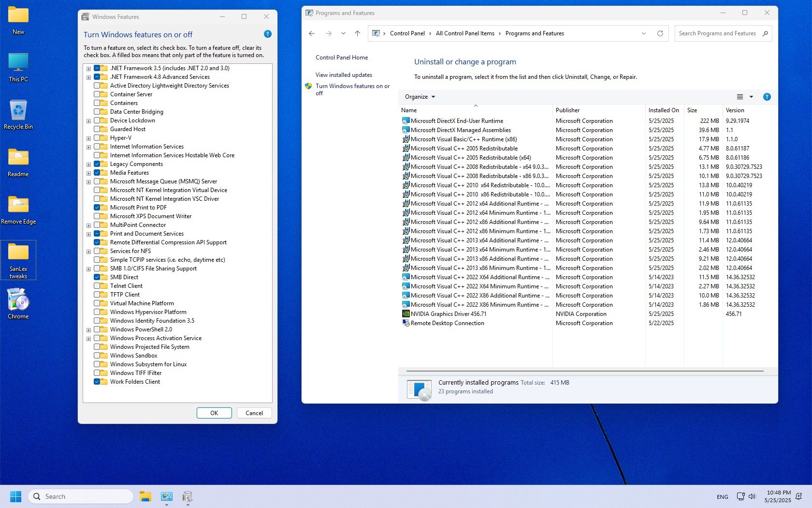Sort the list by Publisher column

[567, 110]
